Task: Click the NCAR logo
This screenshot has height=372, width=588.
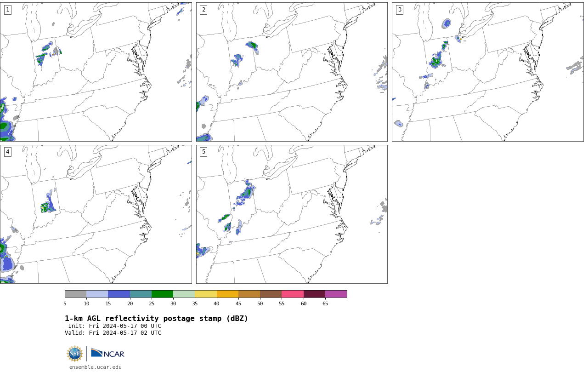Action: coord(107,353)
